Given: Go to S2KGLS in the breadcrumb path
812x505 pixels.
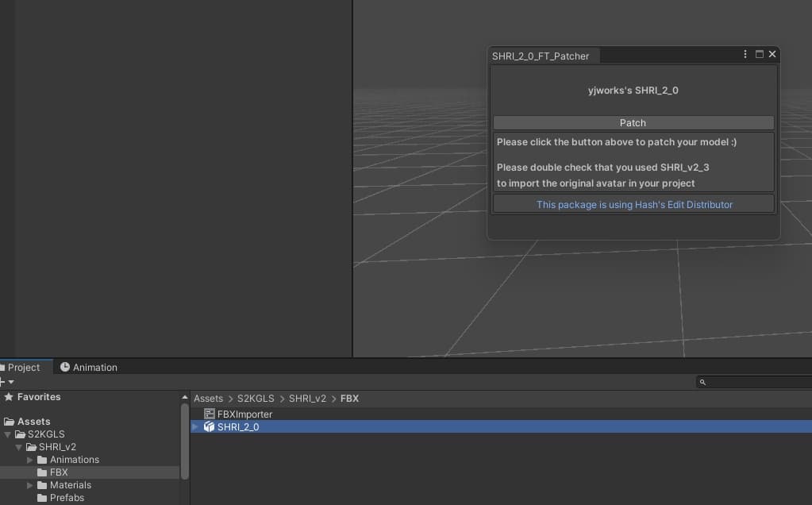Looking at the screenshot, I should [x=256, y=399].
